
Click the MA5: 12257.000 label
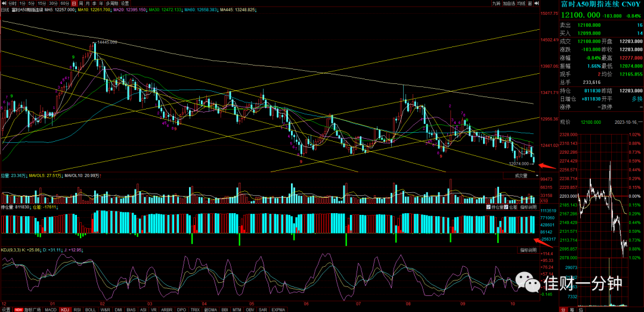61,10
